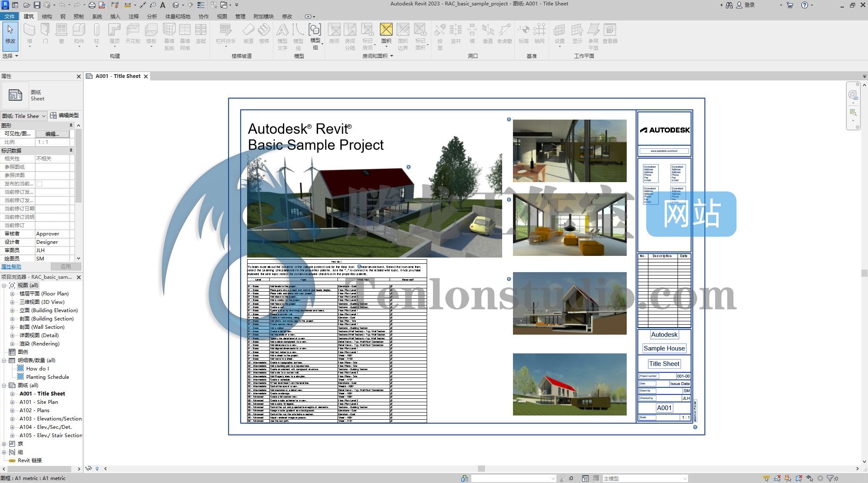
Task: Collapse the 标识数据 property group
Action: 71,150
